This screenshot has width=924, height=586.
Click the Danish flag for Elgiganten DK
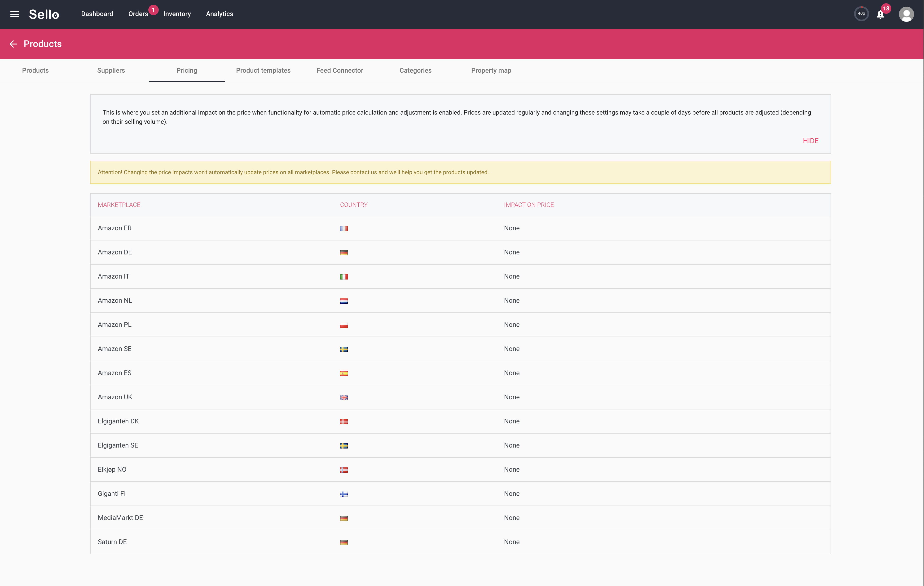[x=344, y=422]
